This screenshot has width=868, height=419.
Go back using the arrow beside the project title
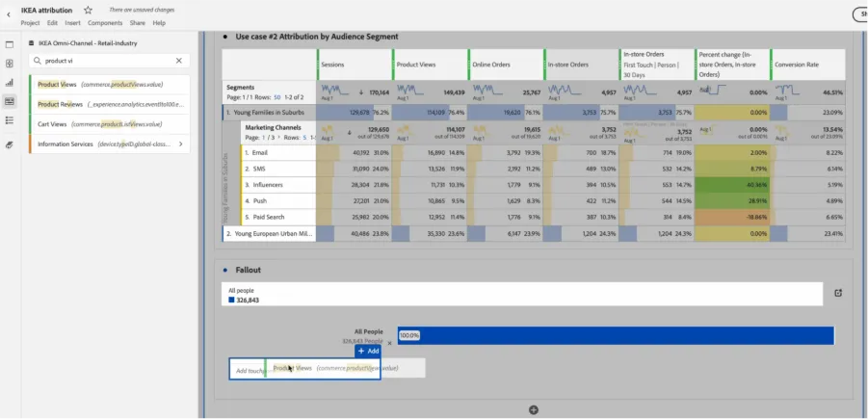9,15
